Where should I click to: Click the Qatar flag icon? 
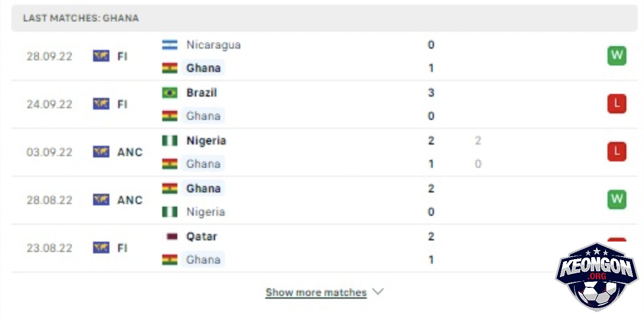[172, 236]
